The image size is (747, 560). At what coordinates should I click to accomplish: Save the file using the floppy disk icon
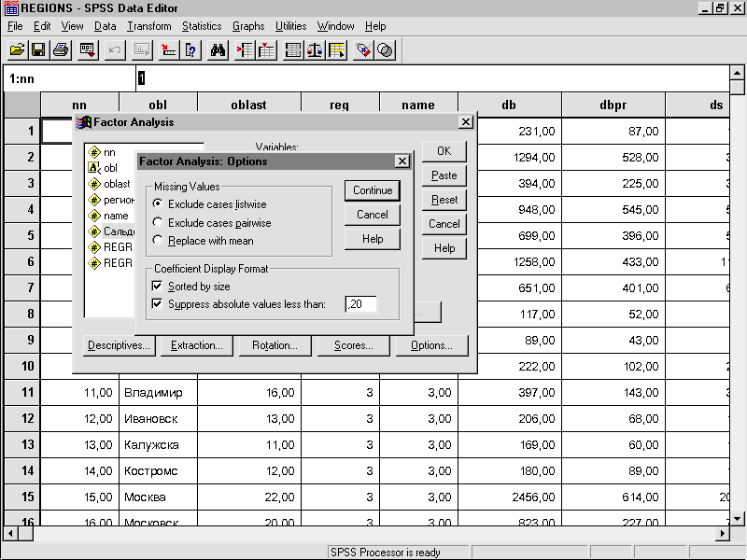click(x=38, y=50)
